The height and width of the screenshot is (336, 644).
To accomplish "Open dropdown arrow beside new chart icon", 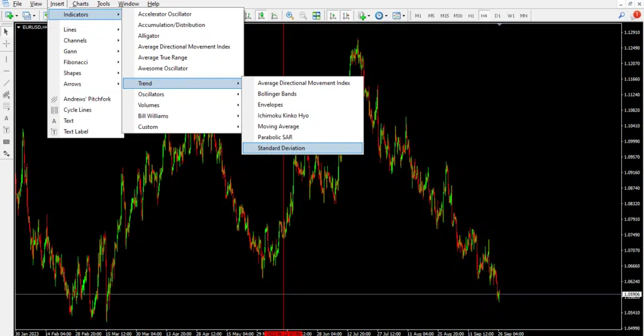I will coord(16,16).
